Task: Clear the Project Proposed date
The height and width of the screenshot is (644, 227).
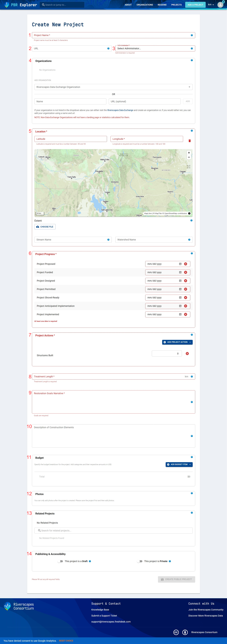Action: click(x=186, y=264)
